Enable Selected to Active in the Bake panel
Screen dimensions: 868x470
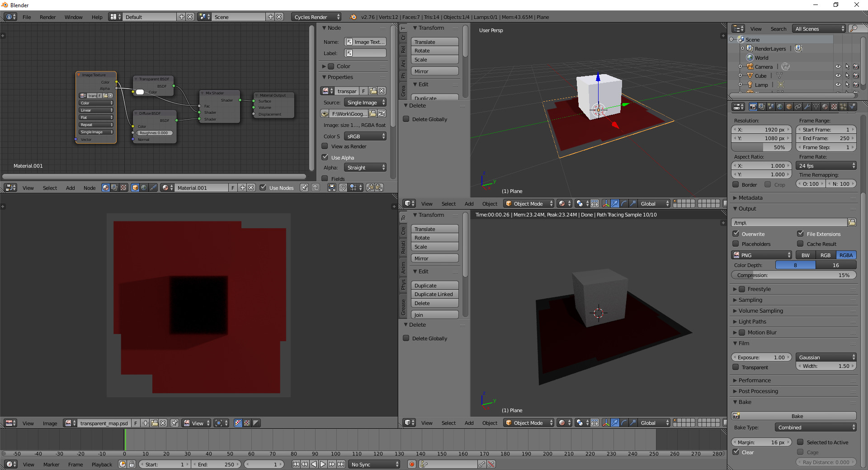coord(800,442)
